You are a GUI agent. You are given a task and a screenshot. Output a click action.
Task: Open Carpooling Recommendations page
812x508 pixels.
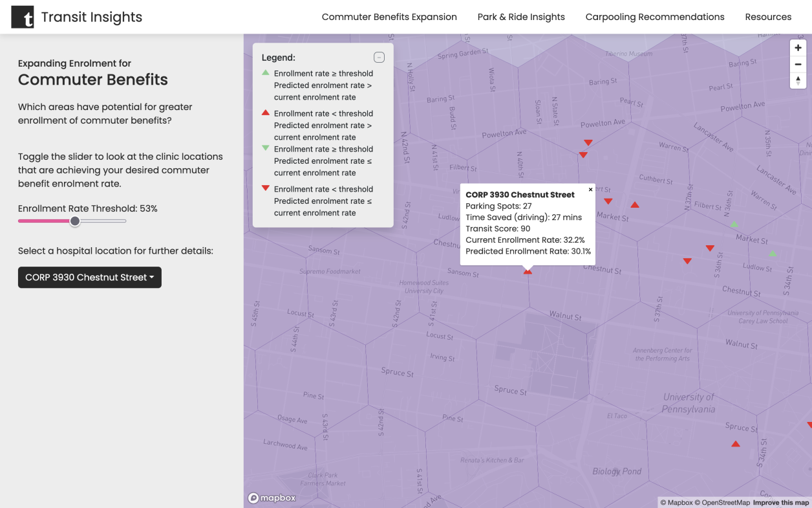tap(655, 17)
